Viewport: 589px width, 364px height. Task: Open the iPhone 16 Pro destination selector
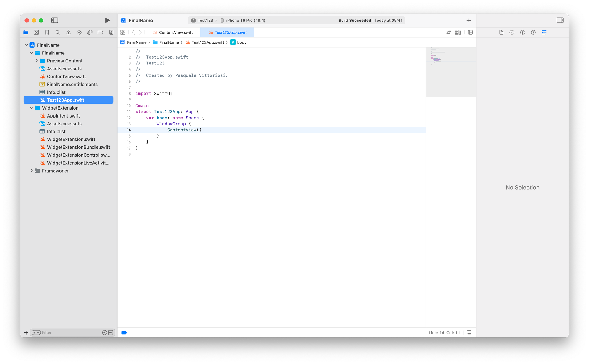point(245,20)
